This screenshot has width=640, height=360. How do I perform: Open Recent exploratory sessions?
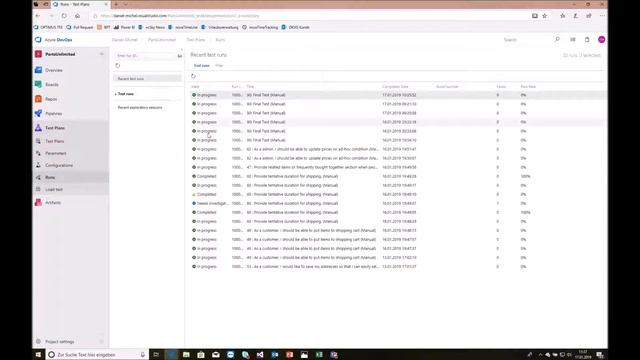click(x=140, y=107)
